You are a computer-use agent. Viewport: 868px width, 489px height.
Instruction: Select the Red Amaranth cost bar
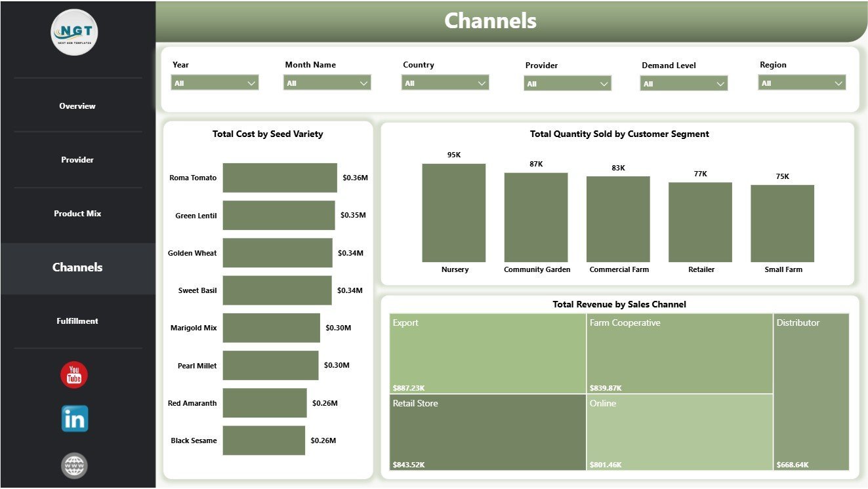coord(264,403)
